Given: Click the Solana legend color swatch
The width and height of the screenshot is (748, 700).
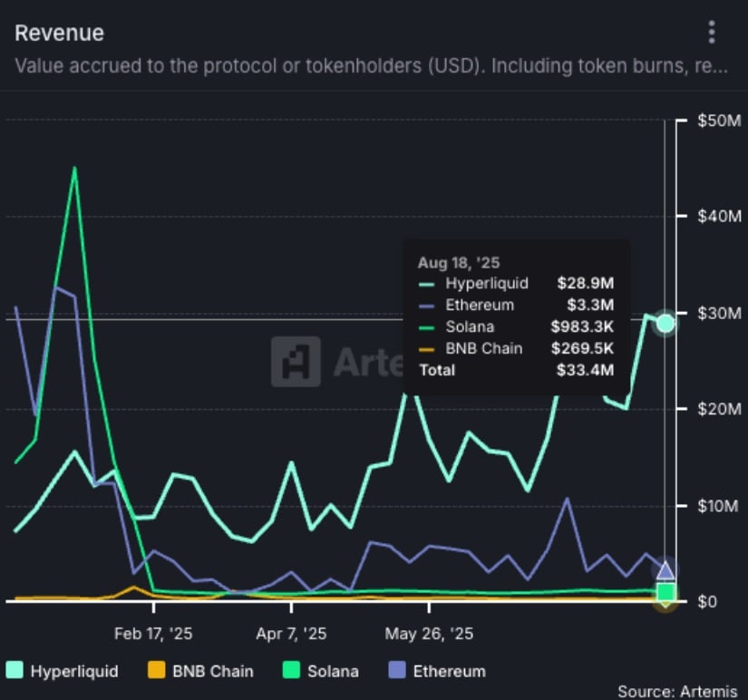Looking at the screenshot, I should [x=291, y=670].
